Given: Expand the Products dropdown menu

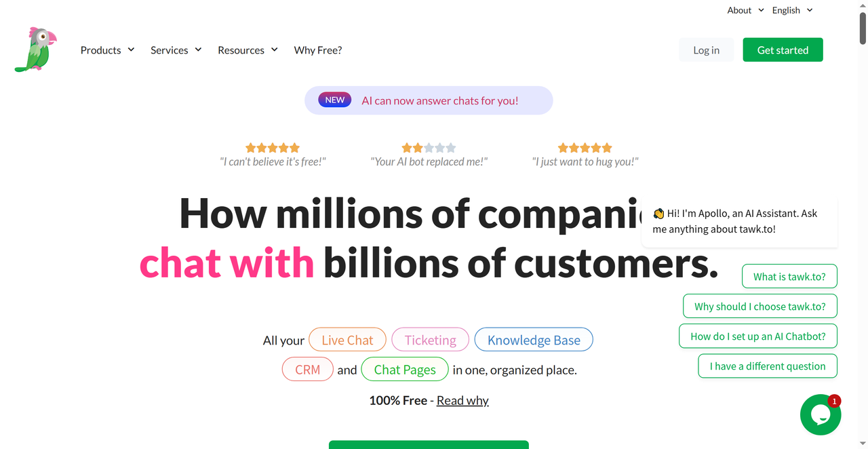Looking at the screenshot, I should click(107, 50).
